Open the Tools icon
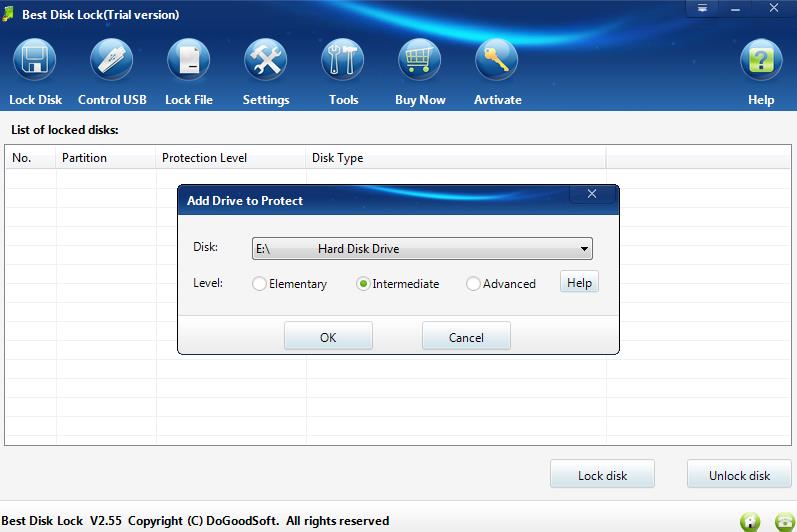 (x=343, y=60)
